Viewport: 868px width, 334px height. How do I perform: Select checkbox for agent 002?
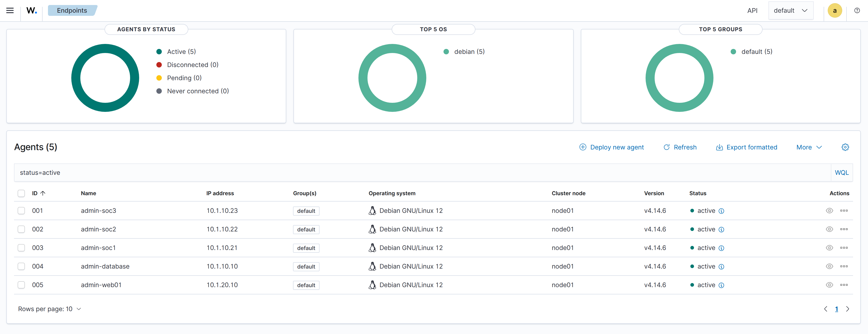click(x=21, y=229)
